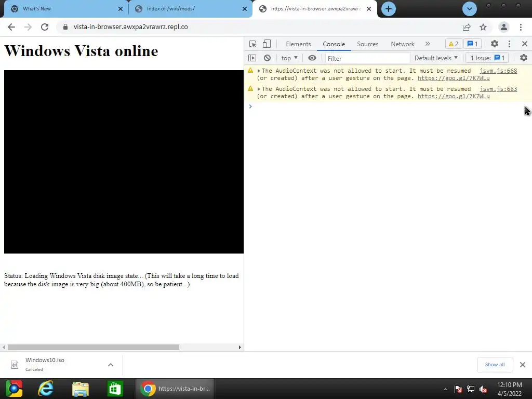
Task: Show all downloads
Action: (x=495, y=364)
